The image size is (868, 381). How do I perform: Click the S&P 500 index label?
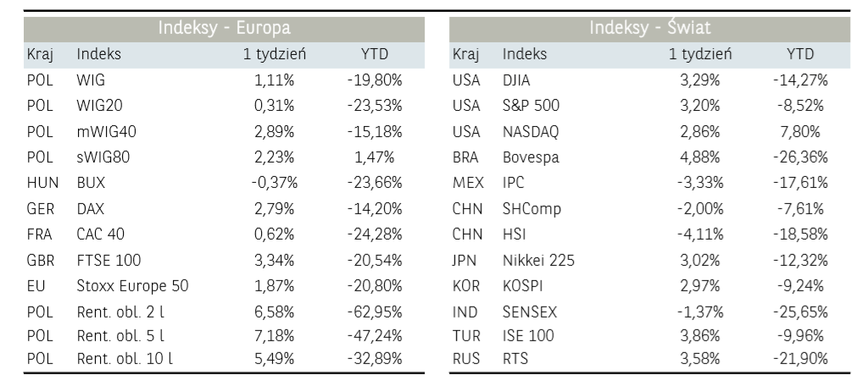click(x=531, y=106)
